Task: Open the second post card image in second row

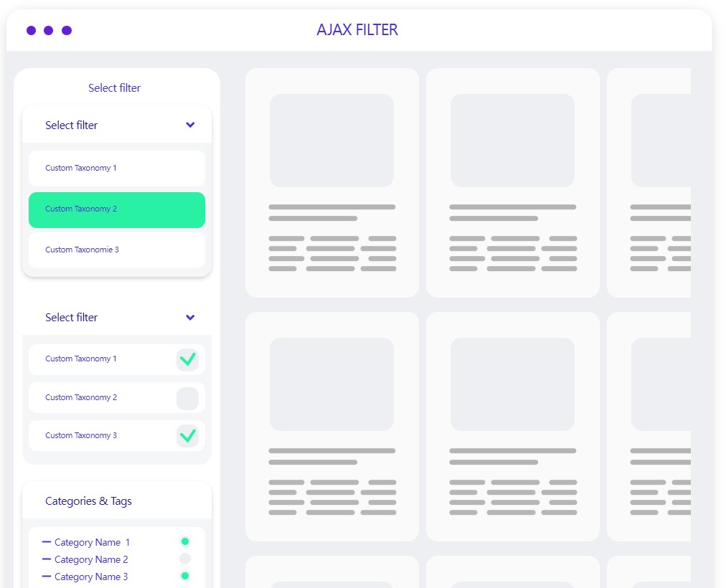Action: pos(512,384)
